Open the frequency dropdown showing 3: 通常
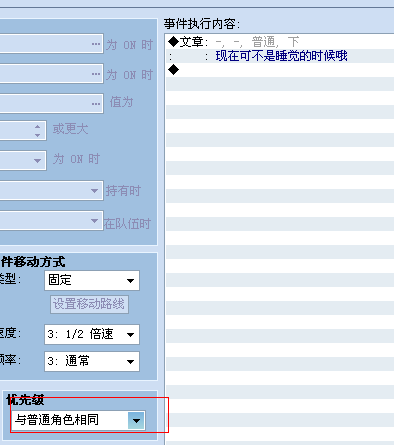The image size is (394, 445). (92, 361)
